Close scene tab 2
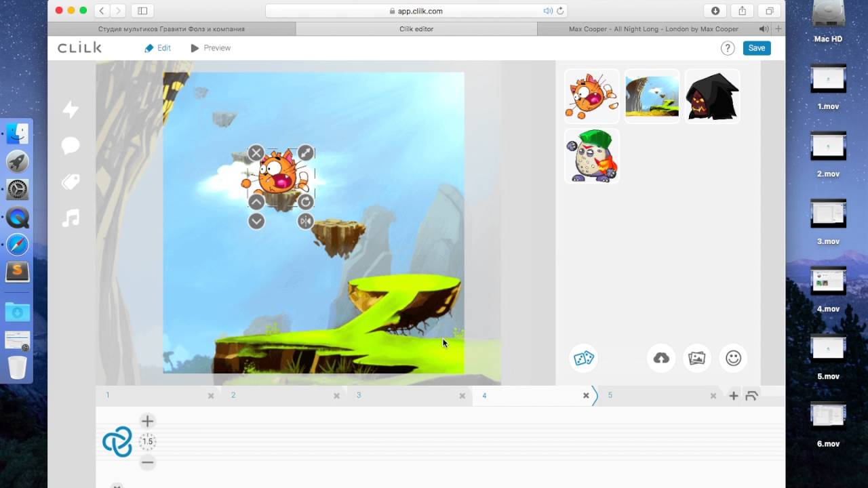Screen dimensions: 868x488 [336, 396]
